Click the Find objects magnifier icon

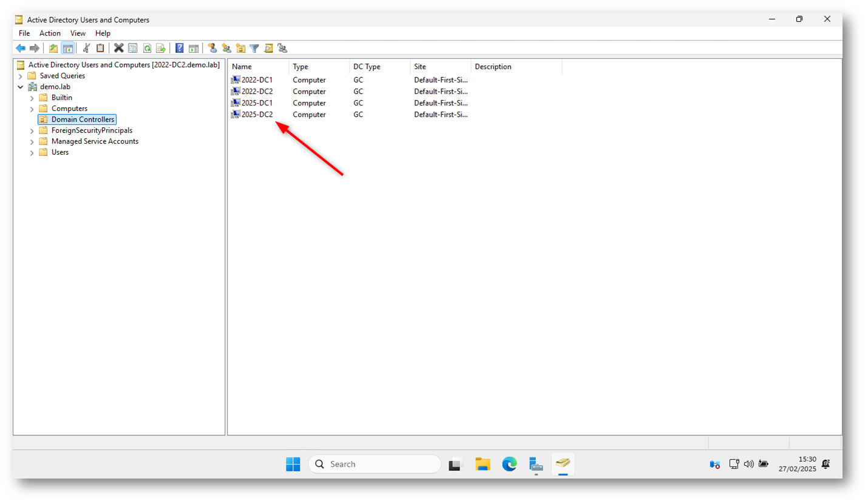pyautogui.click(x=268, y=48)
